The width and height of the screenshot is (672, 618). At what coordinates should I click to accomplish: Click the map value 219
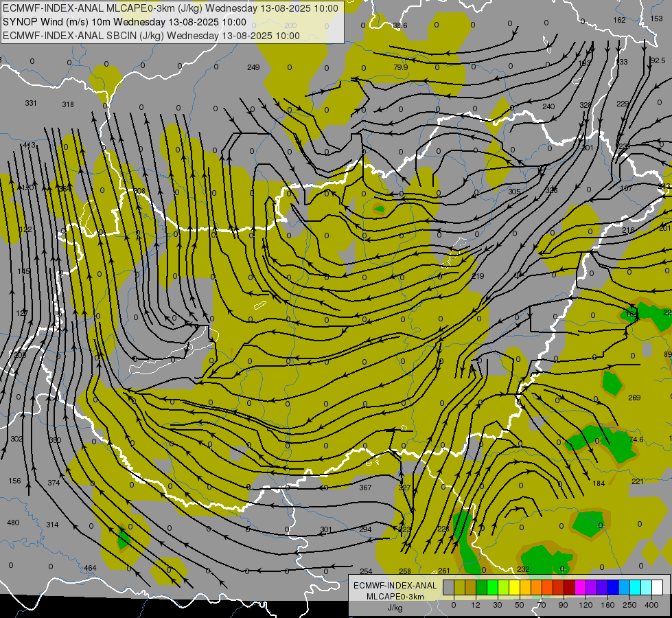tap(478, 276)
